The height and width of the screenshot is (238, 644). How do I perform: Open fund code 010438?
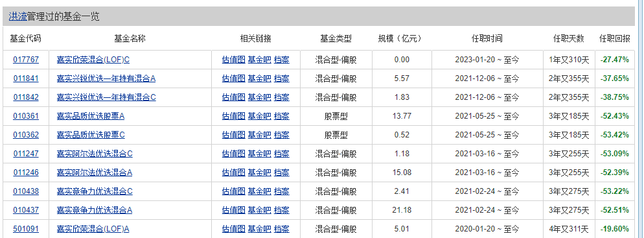(x=26, y=191)
